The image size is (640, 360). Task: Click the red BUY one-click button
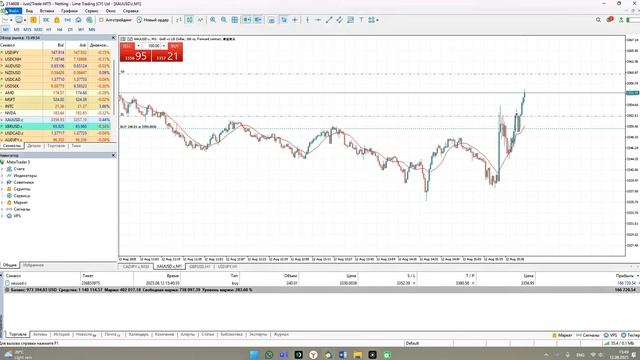pyautogui.click(x=167, y=56)
